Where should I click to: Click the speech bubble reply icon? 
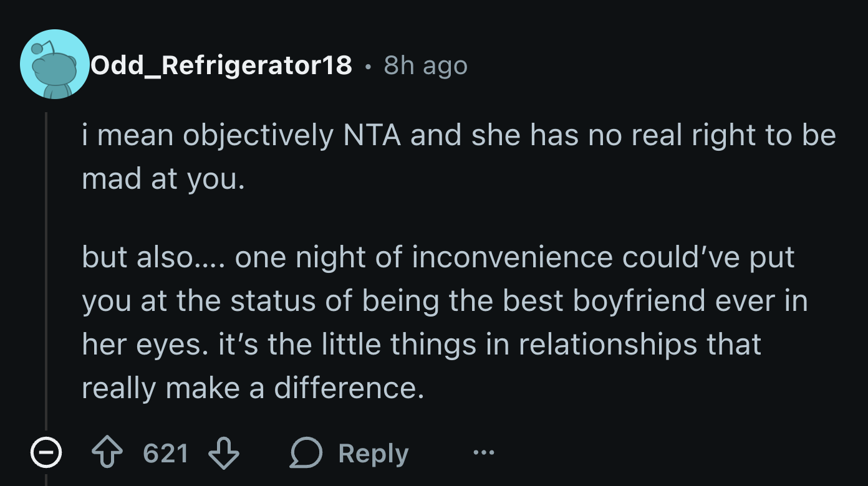[306, 454]
